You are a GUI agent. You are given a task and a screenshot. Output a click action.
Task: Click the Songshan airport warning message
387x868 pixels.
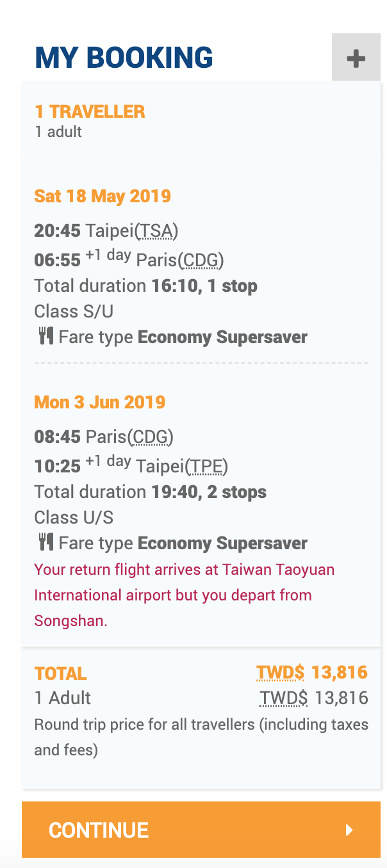coord(185,595)
